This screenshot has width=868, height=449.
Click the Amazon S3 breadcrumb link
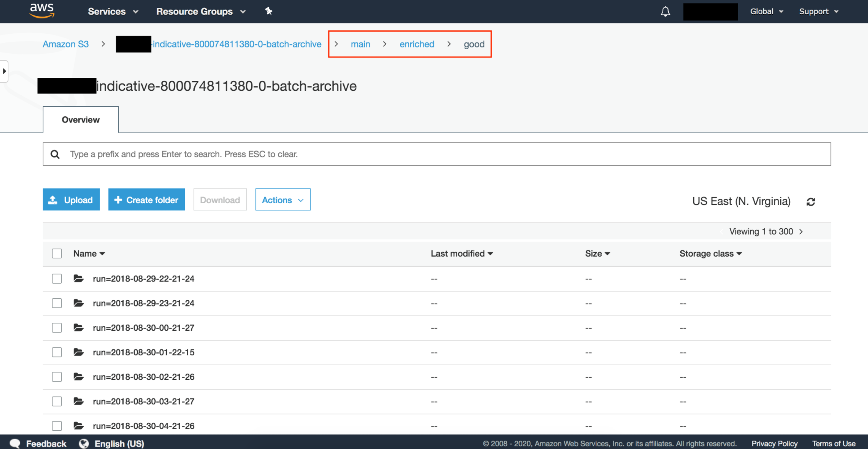[66, 44]
